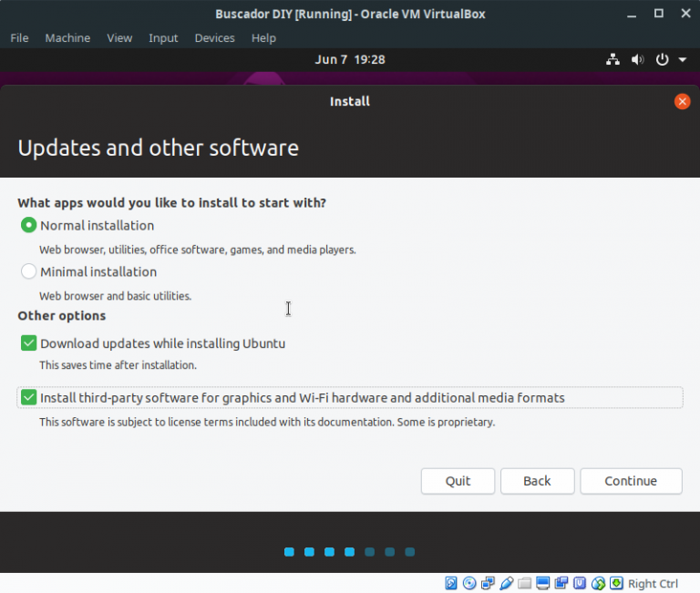Click the Back button
Viewport: 700px width, 593px height.
537,481
